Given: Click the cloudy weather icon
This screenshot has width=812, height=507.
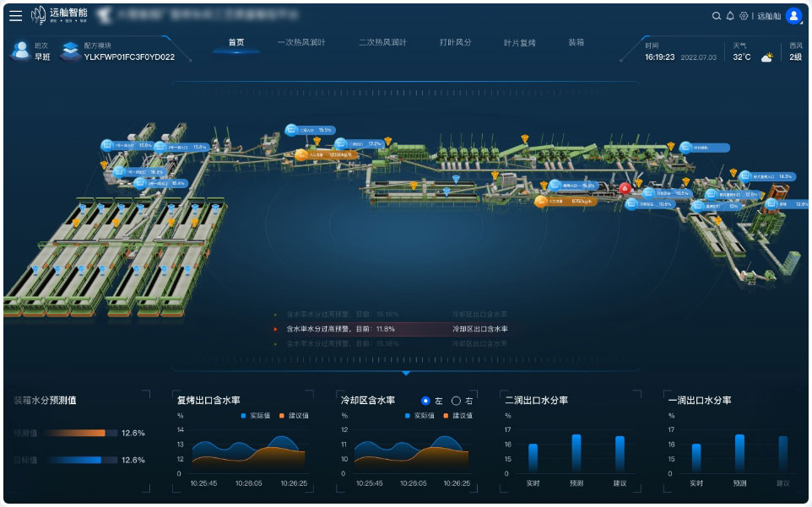Looking at the screenshot, I should [x=767, y=57].
